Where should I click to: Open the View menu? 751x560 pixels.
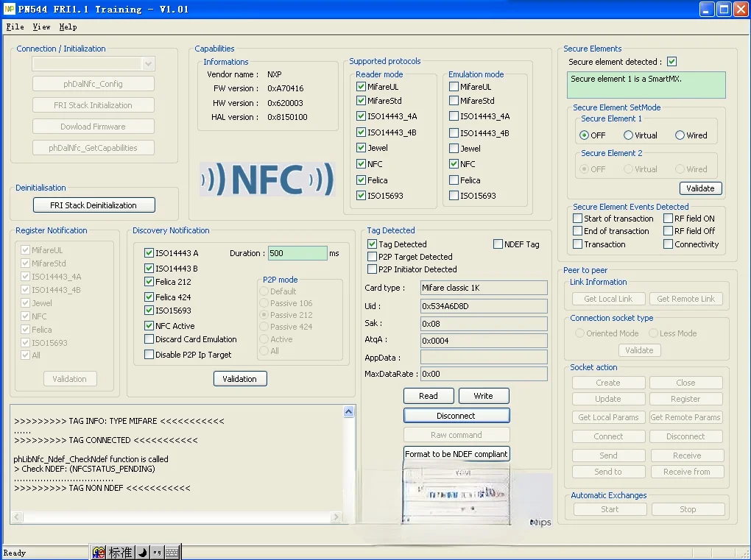[x=41, y=26]
